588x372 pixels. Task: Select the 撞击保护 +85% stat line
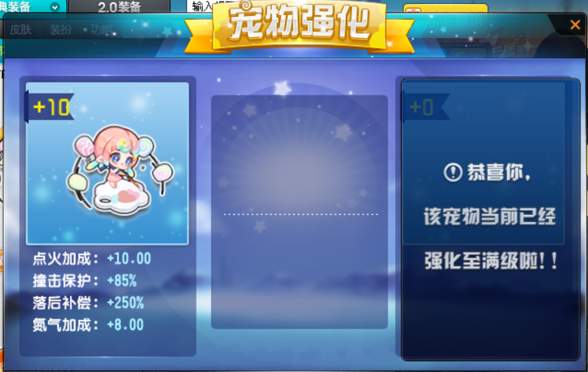[x=85, y=281]
